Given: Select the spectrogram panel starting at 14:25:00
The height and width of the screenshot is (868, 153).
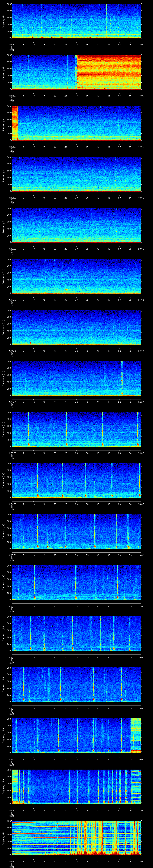Looking at the screenshot, I should 76,531.
